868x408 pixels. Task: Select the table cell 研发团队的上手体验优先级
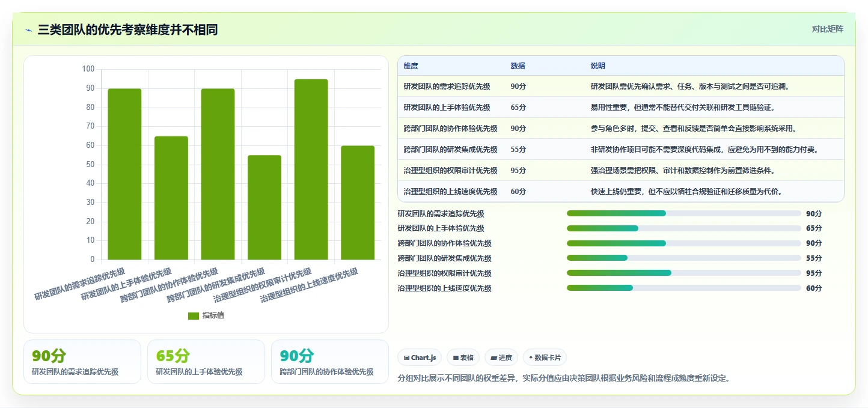447,108
